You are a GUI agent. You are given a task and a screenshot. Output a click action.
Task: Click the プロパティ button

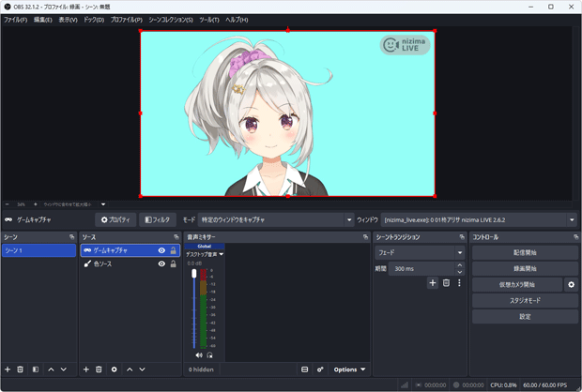(x=115, y=220)
